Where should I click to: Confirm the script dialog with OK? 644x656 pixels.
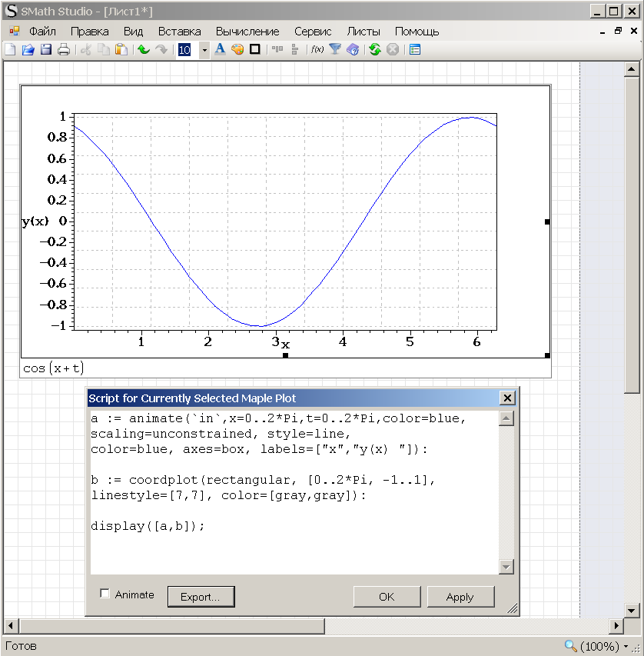(x=387, y=597)
